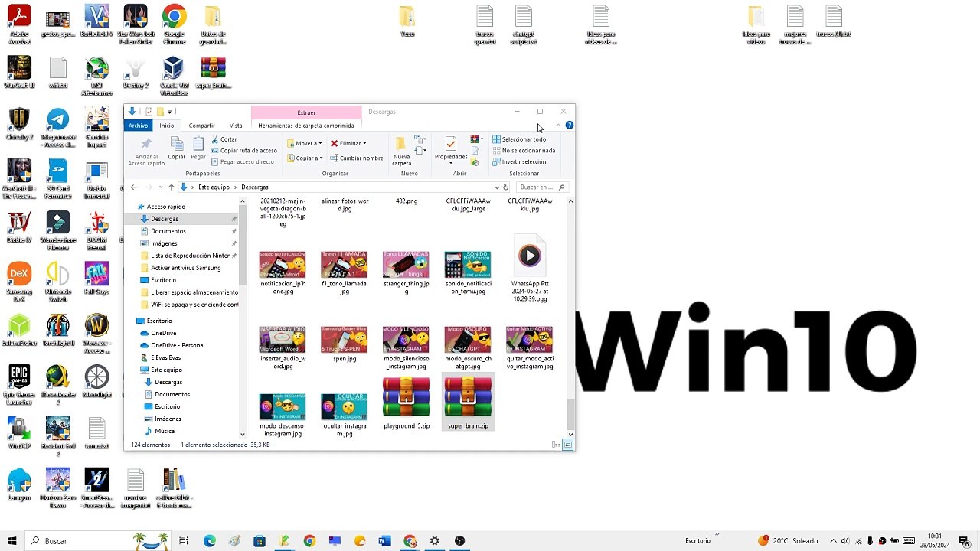The image size is (980, 551).
Task: Expand address bar previous locations dropdown
Action: click(497, 187)
